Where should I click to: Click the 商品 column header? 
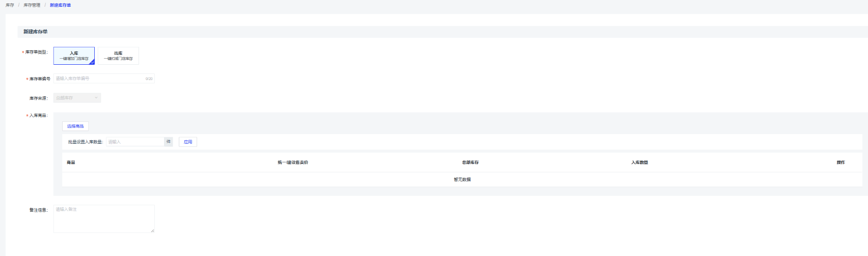point(71,163)
